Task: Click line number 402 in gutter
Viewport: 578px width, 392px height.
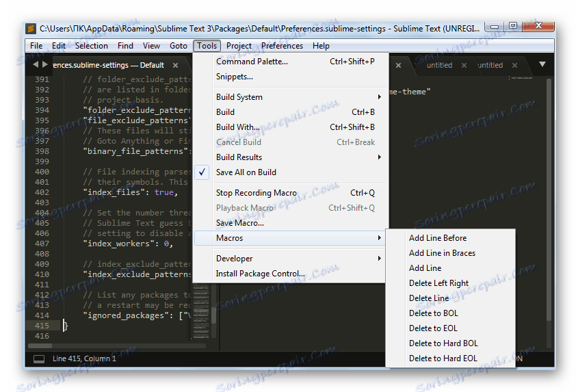Action: (42, 192)
